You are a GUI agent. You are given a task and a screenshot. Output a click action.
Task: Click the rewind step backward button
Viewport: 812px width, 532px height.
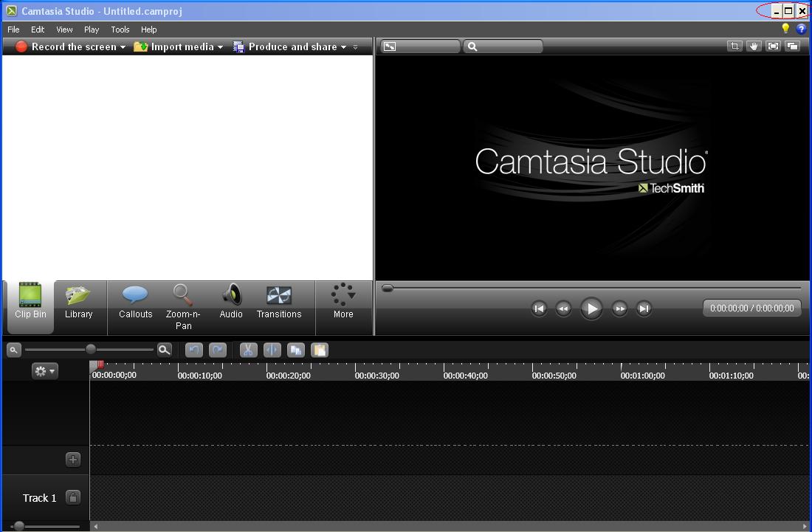click(x=563, y=309)
